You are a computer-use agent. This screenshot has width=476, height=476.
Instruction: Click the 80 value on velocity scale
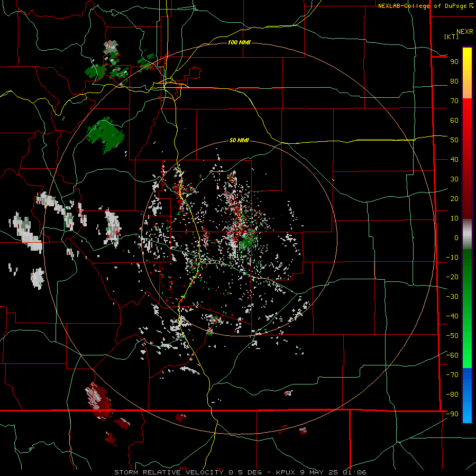tap(454, 81)
